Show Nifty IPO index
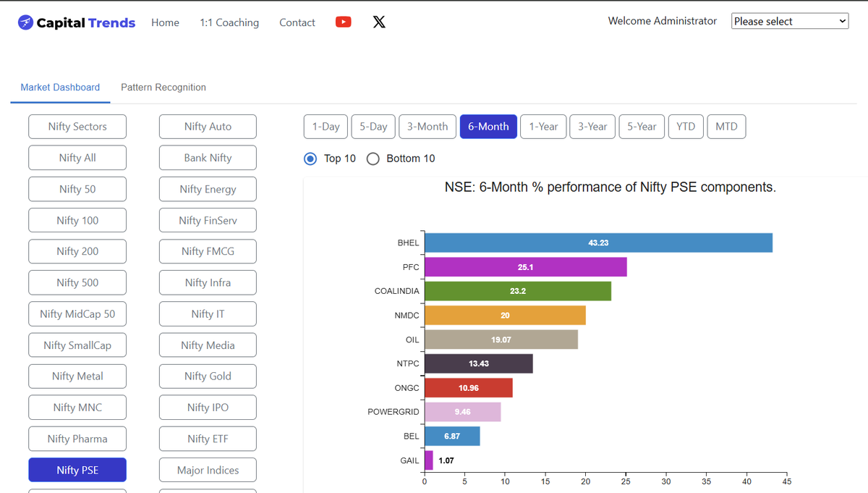868x493 pixels. pos(208,408)
